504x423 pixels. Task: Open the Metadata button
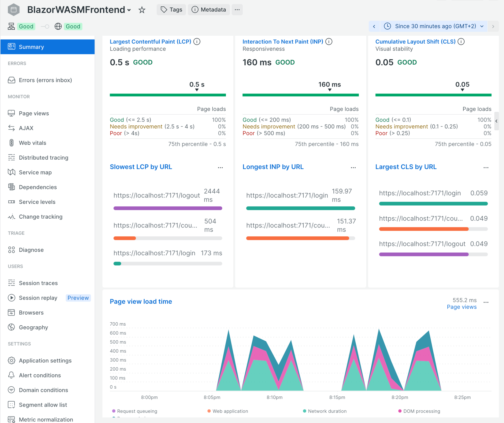point(209,10)
